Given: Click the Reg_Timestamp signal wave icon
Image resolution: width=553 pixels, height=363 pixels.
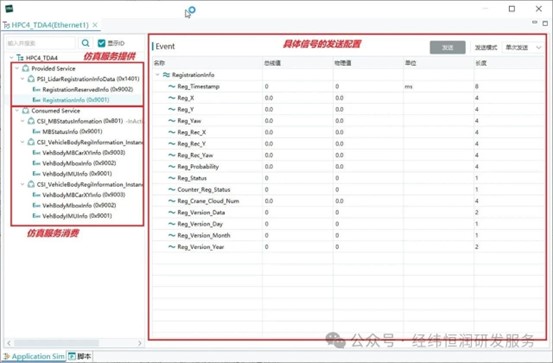Looking at the screenshot, I should [172, 86].
